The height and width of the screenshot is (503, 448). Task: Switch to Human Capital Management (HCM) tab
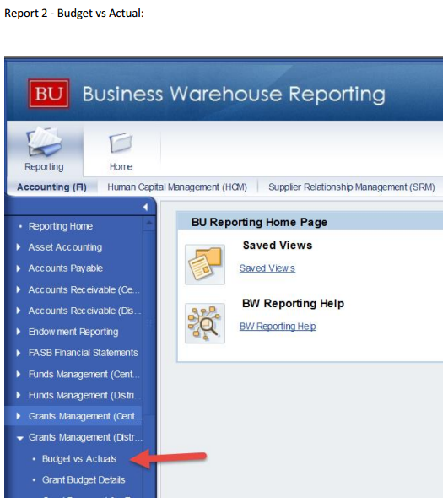point(177,187)
